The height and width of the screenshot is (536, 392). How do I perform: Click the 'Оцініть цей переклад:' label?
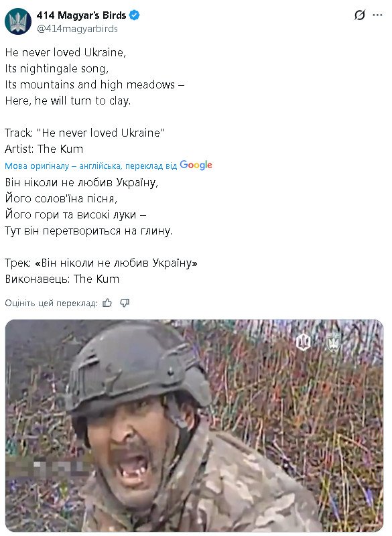[x=52, y=304]
